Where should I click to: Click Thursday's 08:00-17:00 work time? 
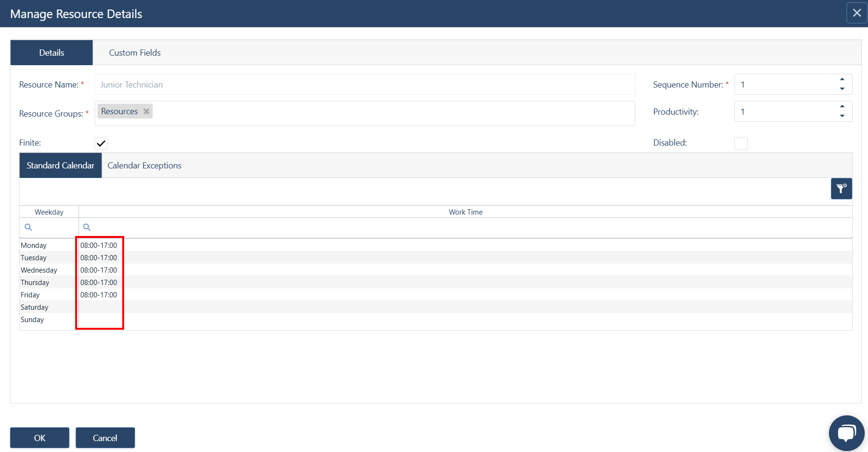tap(98, 283)
